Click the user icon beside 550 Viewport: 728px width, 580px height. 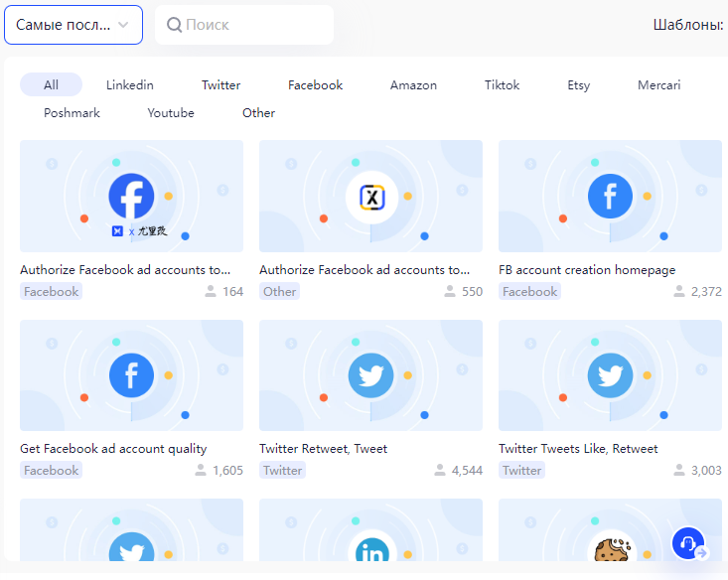pyautogui.click(x=450, y=291)
